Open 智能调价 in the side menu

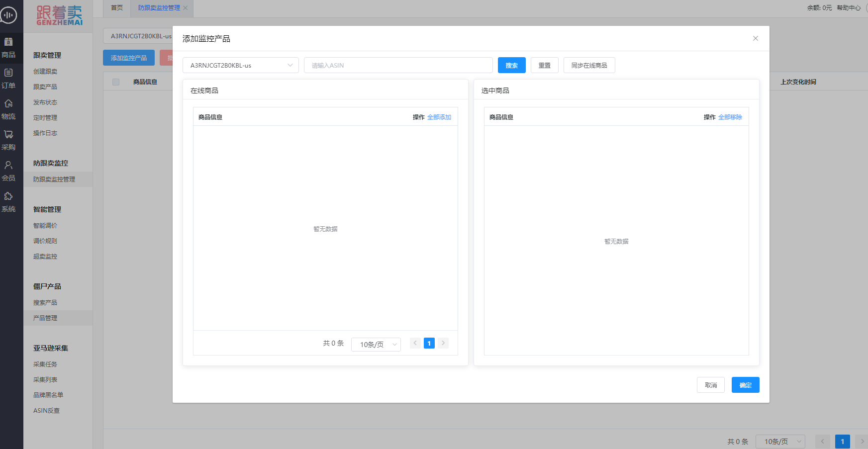coord(45,226)
